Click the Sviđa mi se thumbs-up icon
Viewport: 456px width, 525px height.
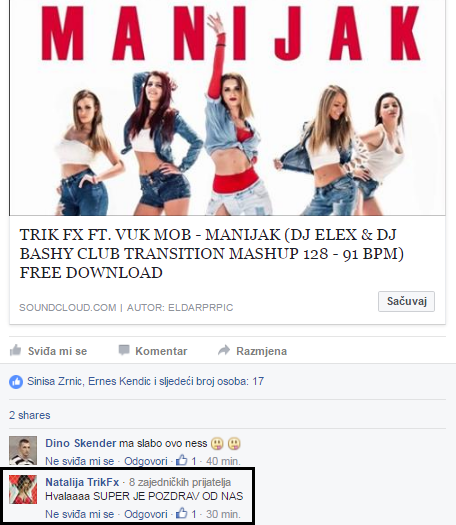(16, 351)
